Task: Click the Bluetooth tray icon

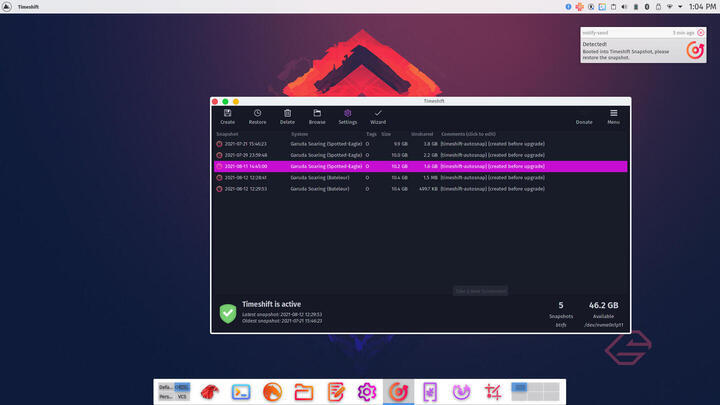Action: coord(647,7)
